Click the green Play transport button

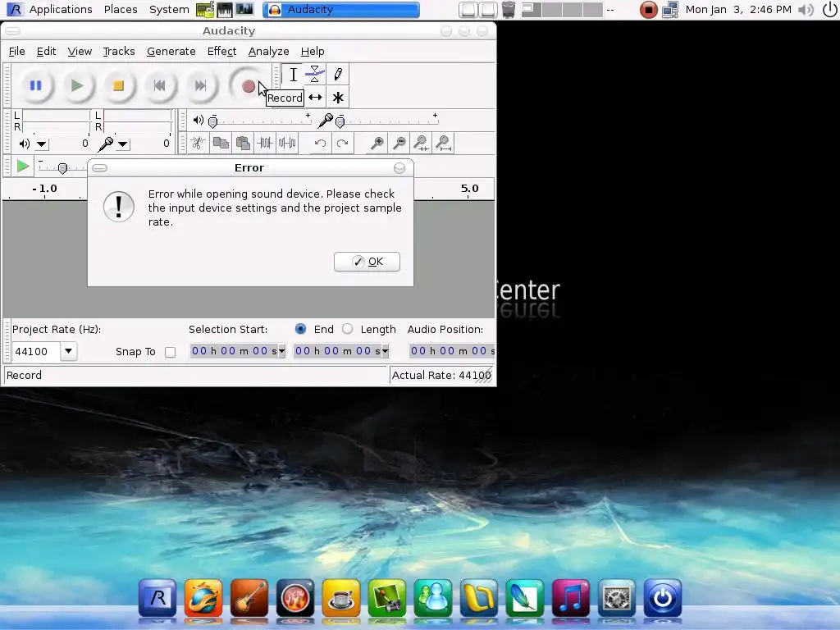click(76, 85)
